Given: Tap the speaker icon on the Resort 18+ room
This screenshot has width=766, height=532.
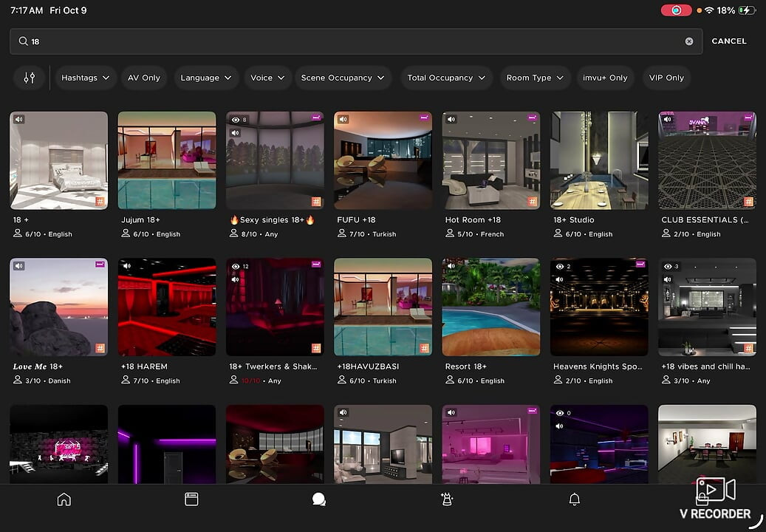Looking at the screenshot, I should [x=451, y=266].
